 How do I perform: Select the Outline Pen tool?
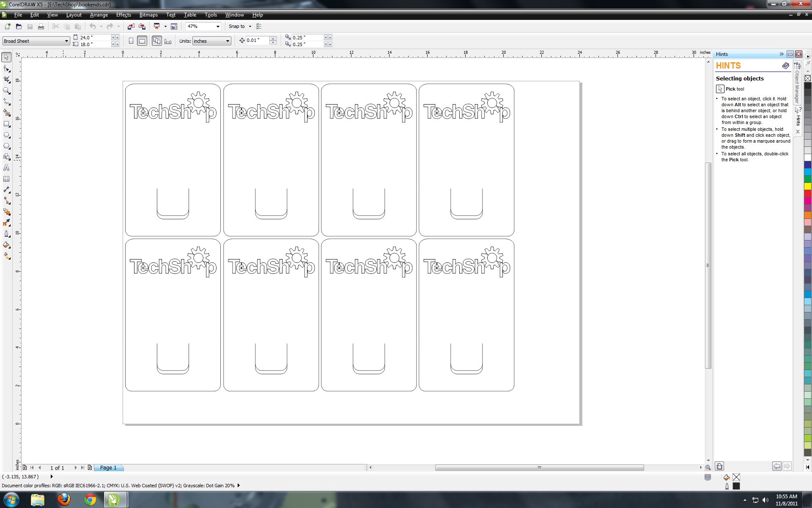pyautogui.click(x=6, y=234)
